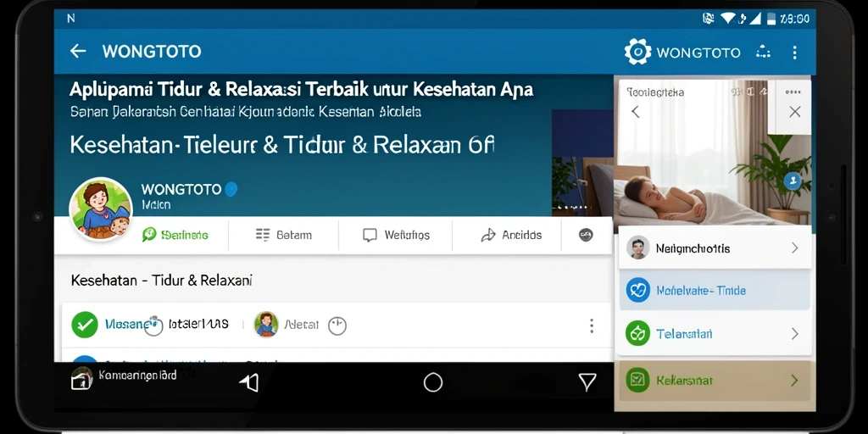The image size is (868, 434).
Task: Tap the downward triangle navigation button
Action: tap(587, 381)
